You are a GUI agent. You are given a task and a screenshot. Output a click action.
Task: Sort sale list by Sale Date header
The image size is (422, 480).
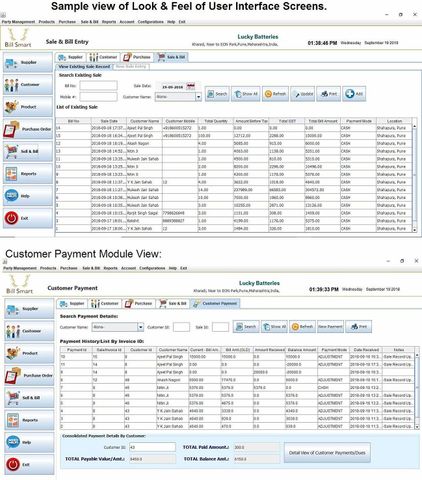(109, 121)
